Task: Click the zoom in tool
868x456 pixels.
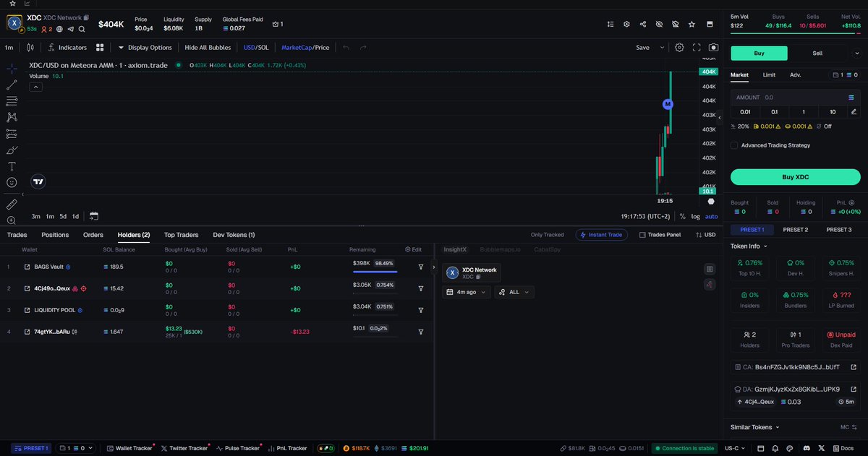Action: 12,220
